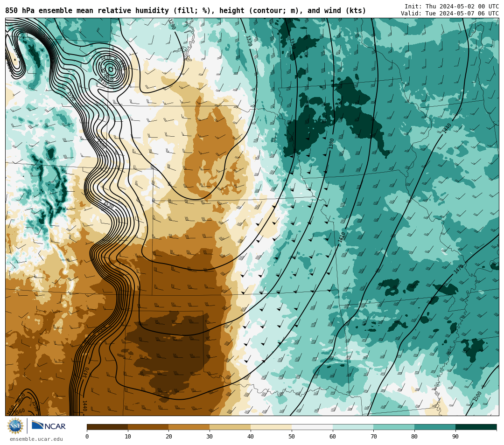The height and width of the screenshot is (445, 504).
Task: Click the Init time text
Action: coord(452,7)
